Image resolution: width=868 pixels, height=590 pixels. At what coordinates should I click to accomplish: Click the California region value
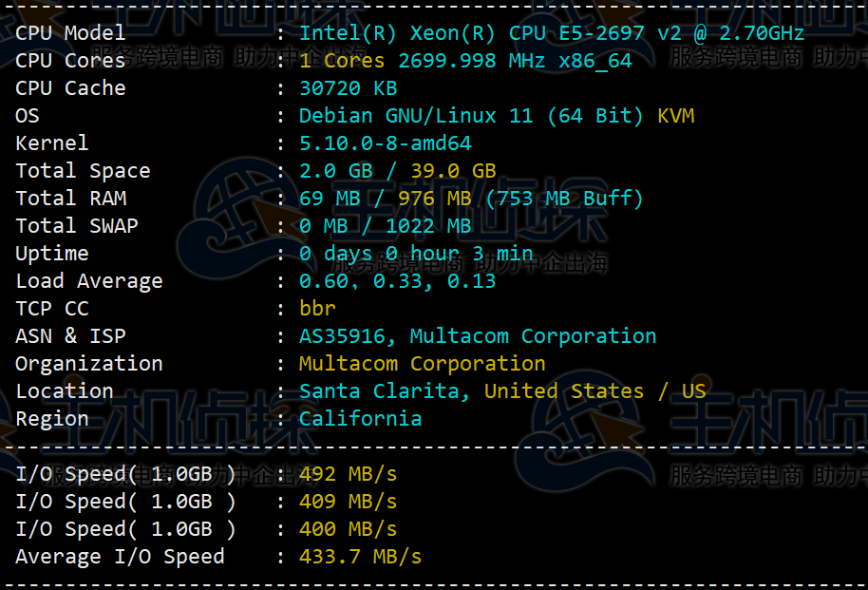(360, 419)
